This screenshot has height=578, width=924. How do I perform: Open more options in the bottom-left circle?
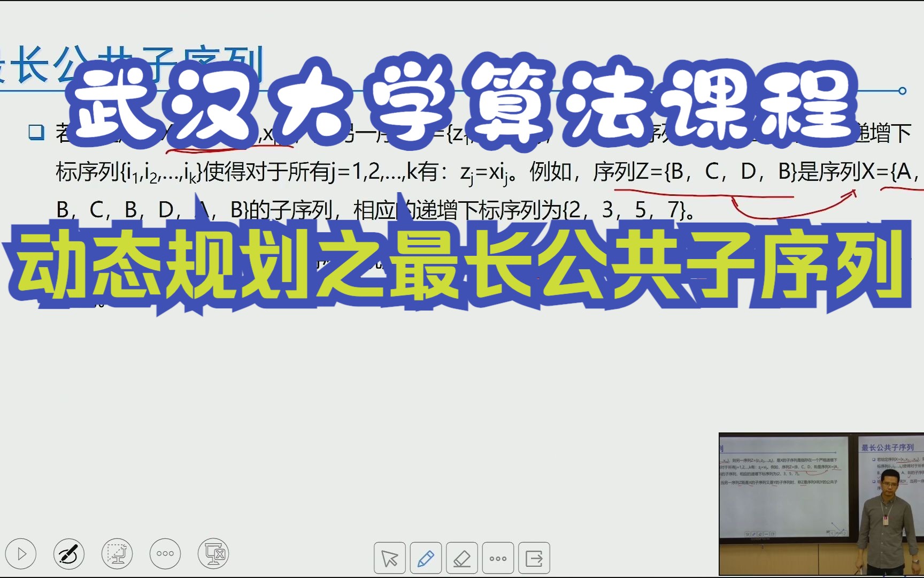tap(165, 554)
